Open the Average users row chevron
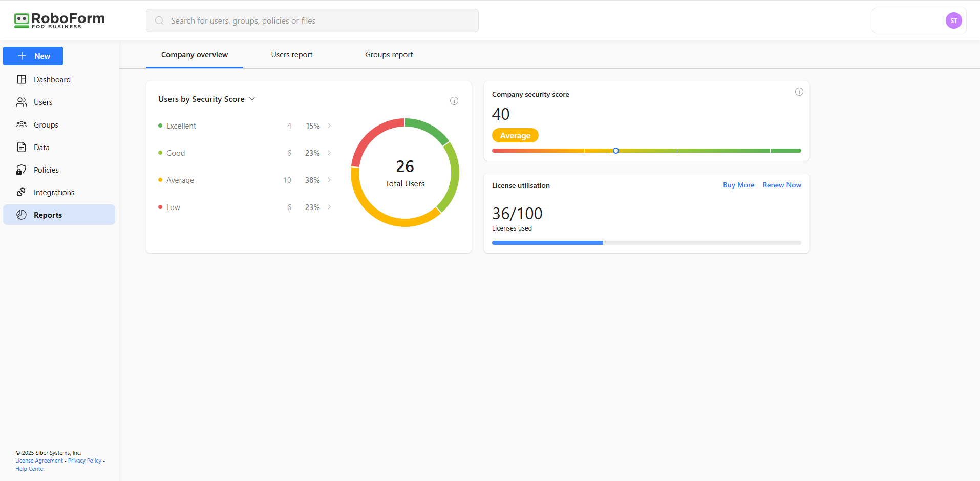Screen dimensions: 980x481 [329, 180]
